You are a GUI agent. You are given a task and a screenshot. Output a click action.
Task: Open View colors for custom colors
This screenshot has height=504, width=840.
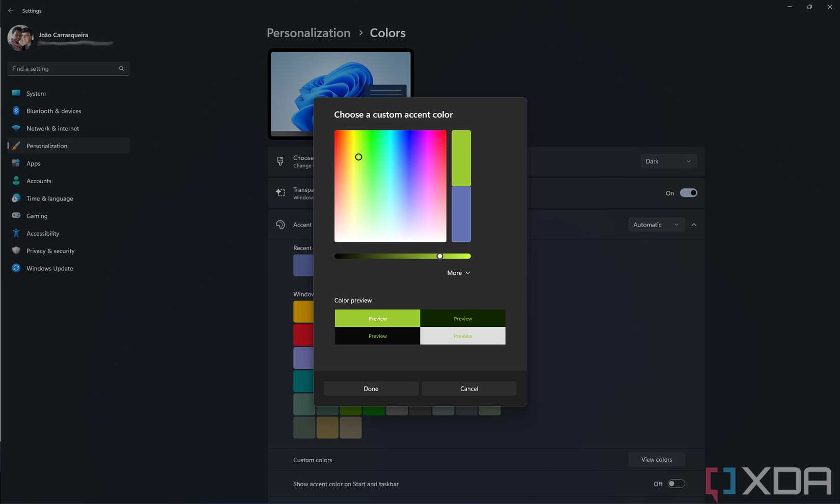[656, 460]
